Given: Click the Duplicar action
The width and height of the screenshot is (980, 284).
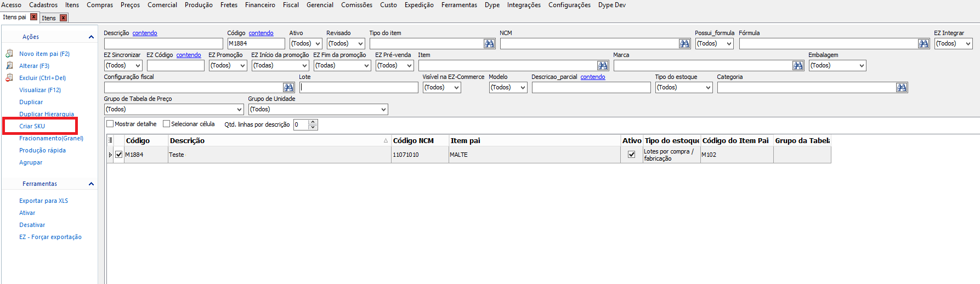Looking at the screenshot, I should coord(31,102).
